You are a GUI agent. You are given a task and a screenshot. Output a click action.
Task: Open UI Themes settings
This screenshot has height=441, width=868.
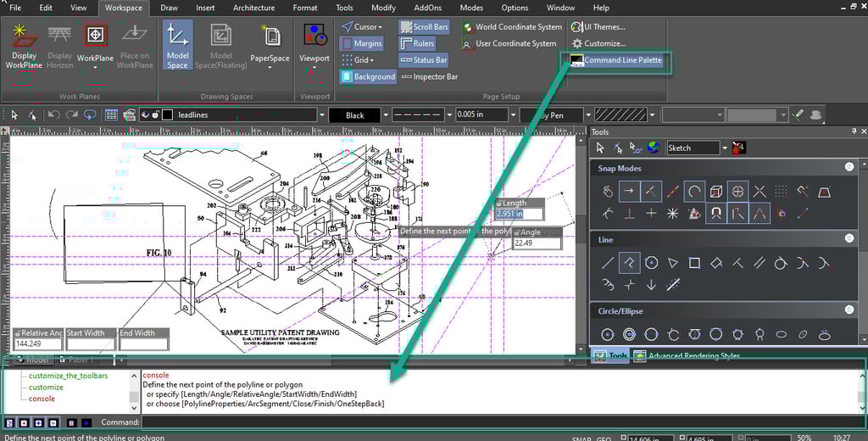(598, 26)
